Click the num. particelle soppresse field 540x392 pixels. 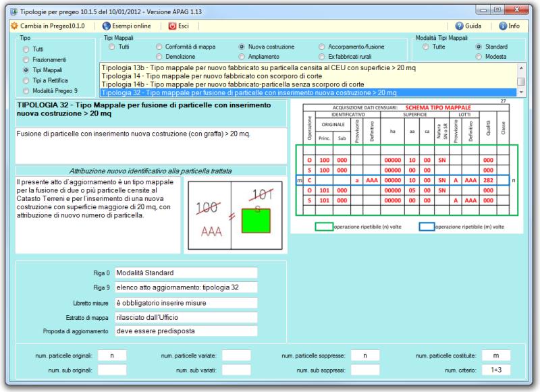click(365, 356)
